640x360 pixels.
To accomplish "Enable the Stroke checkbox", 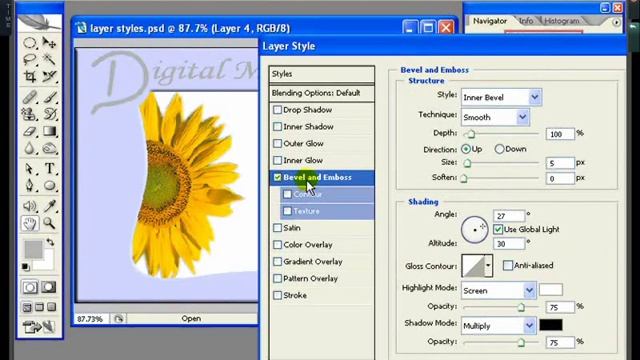I will pyautogui.click(x=278, y=295).
